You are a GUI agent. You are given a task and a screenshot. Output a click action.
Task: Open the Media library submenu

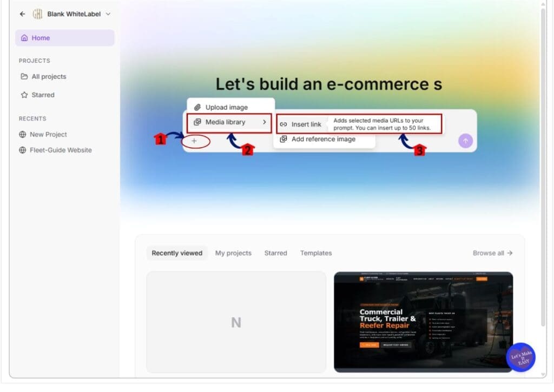(229, 123)
